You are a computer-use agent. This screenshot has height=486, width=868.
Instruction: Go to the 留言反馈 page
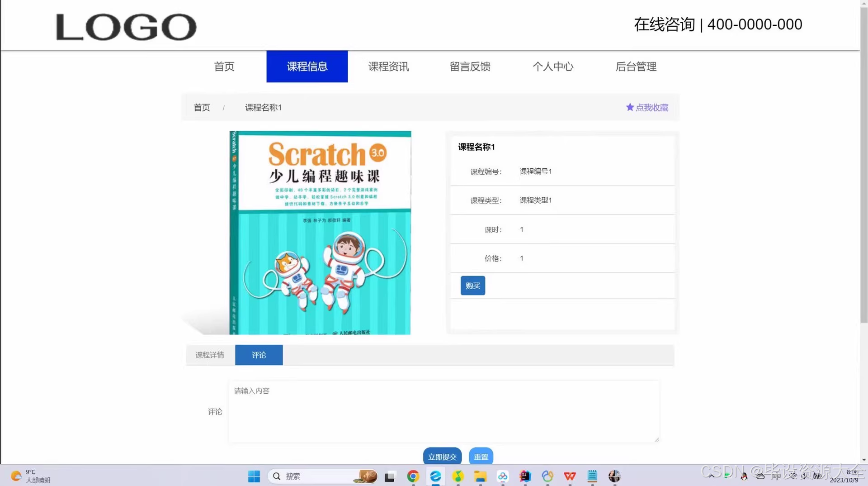pos(470,67)
